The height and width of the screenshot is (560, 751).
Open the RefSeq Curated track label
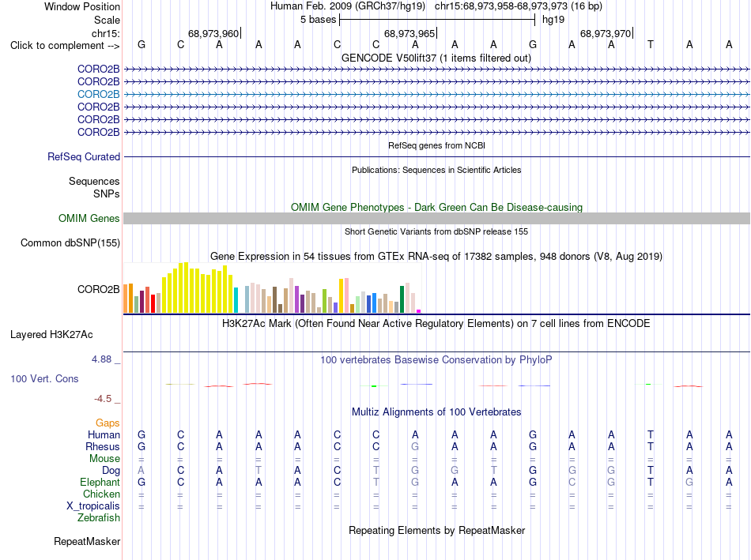click(84, 156)
